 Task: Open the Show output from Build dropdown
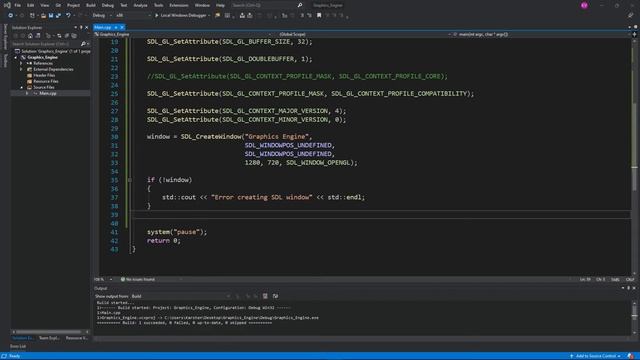(x=181, y=296)
